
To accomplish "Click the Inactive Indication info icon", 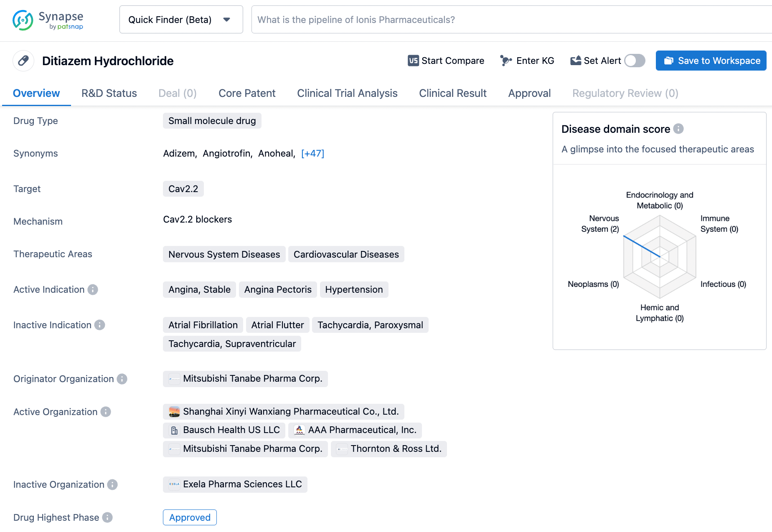I will 99,325.
